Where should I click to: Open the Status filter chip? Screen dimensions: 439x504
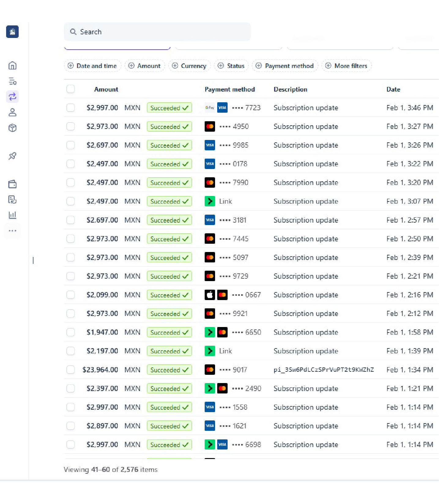[x=231, y=66]
